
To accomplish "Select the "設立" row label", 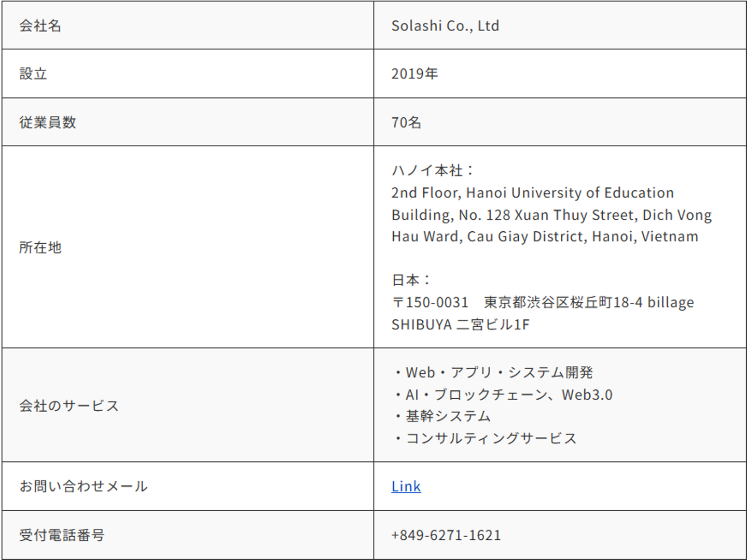I will pyautogui.click(x=33, y=74).
